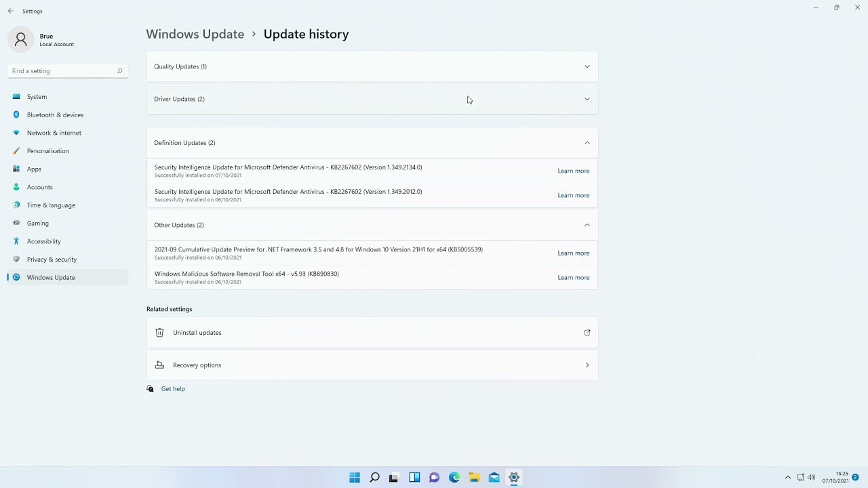Open clock and date 07/10/2021
This screenshot has width=868, height=488.
point(835,477)
